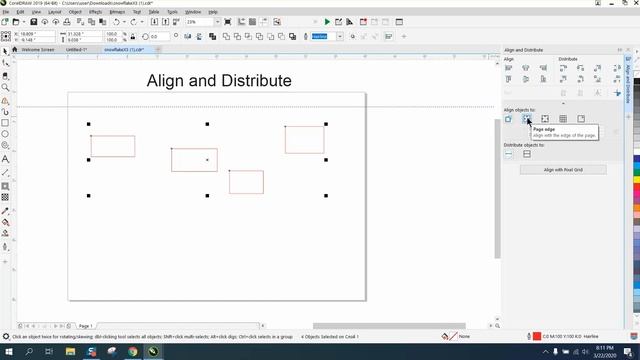Switch to the Untitled-1 document tab

tap(76, 50)
